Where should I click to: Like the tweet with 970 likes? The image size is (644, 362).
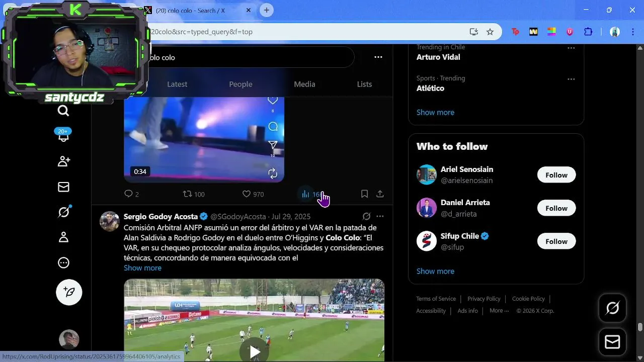(x=253, y=194)
